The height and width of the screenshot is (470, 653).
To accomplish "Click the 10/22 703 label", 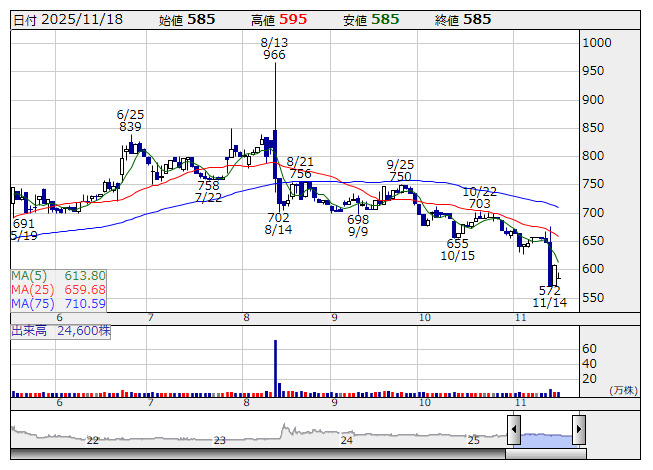I will 479,198.
